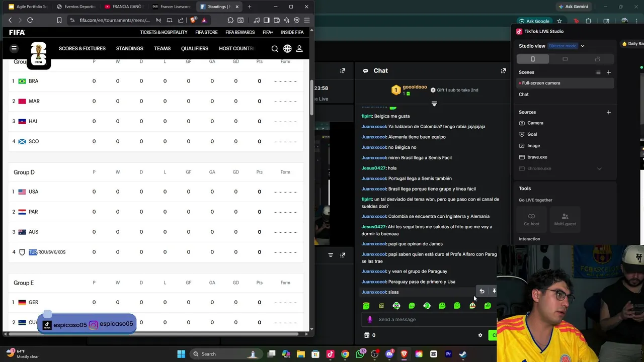Open the Brave Shields lion icon
Viewport: 644px width, 362px height.
tap(193, 20)
